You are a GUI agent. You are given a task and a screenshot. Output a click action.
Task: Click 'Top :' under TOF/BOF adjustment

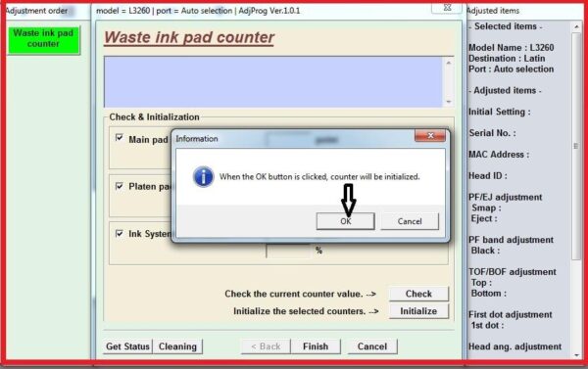481,283
